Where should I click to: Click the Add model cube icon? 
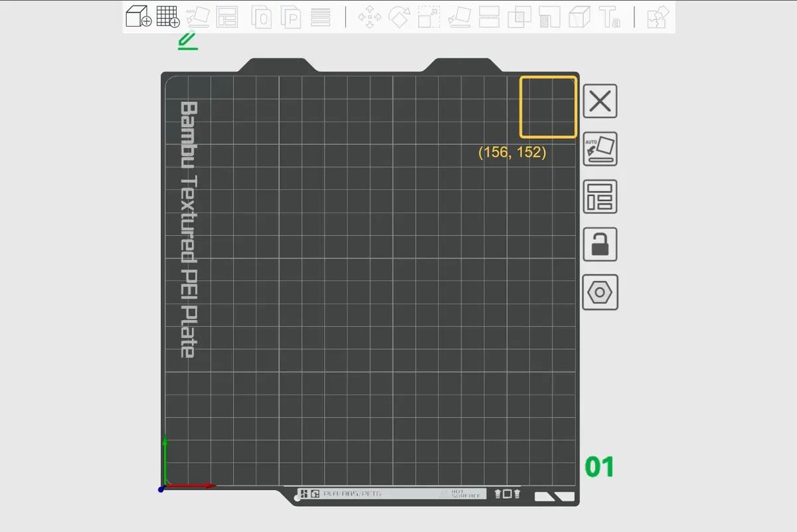point(138,17)
